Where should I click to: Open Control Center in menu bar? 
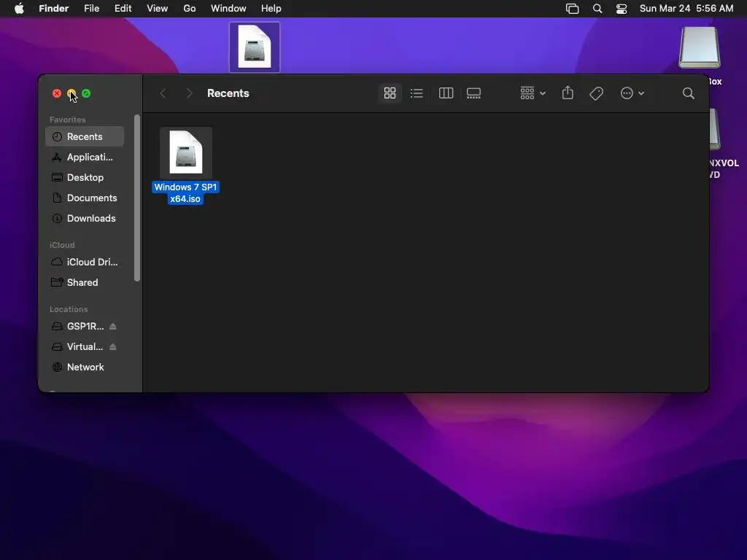coord(622,9)
